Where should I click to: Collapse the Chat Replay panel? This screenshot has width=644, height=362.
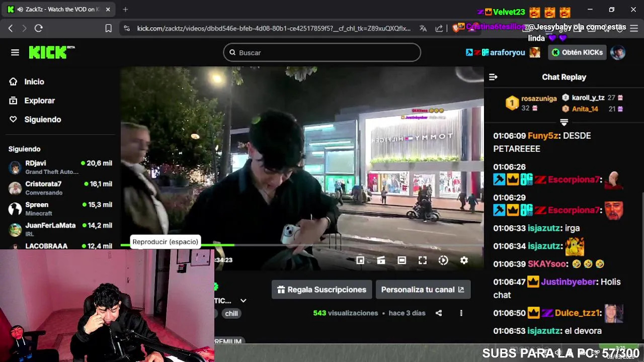493,77
